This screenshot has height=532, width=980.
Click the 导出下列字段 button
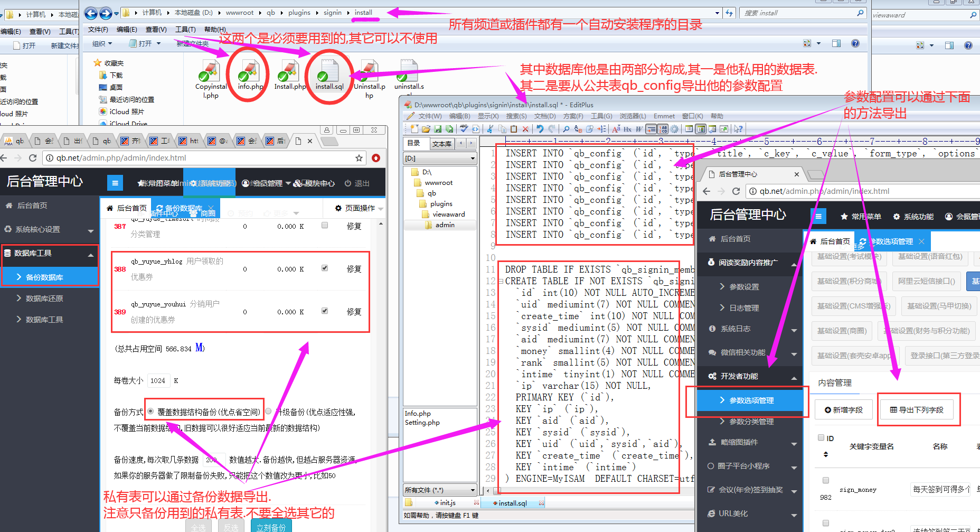(917, 410)
